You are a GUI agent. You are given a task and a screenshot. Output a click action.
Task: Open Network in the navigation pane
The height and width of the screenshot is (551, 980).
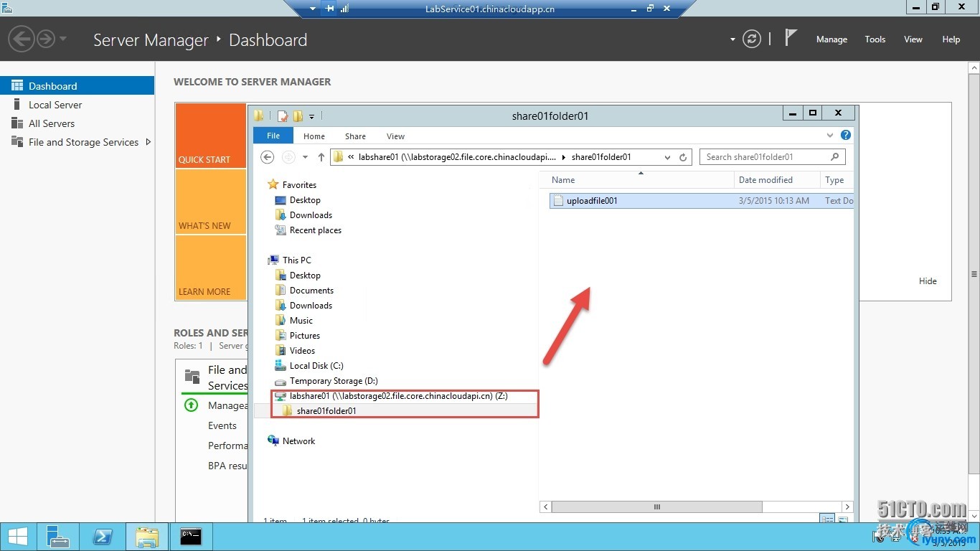298,441
